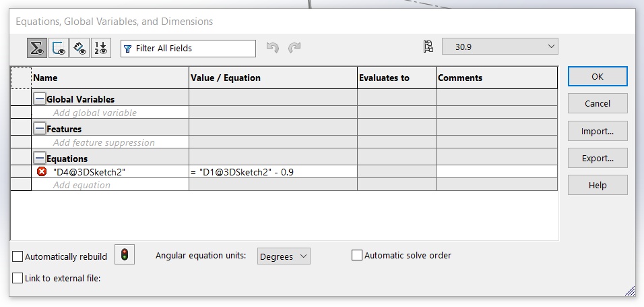The height and width of the screenshot is (307, 644).
Task: Collapse the Equations section
Action: (40, 158)
